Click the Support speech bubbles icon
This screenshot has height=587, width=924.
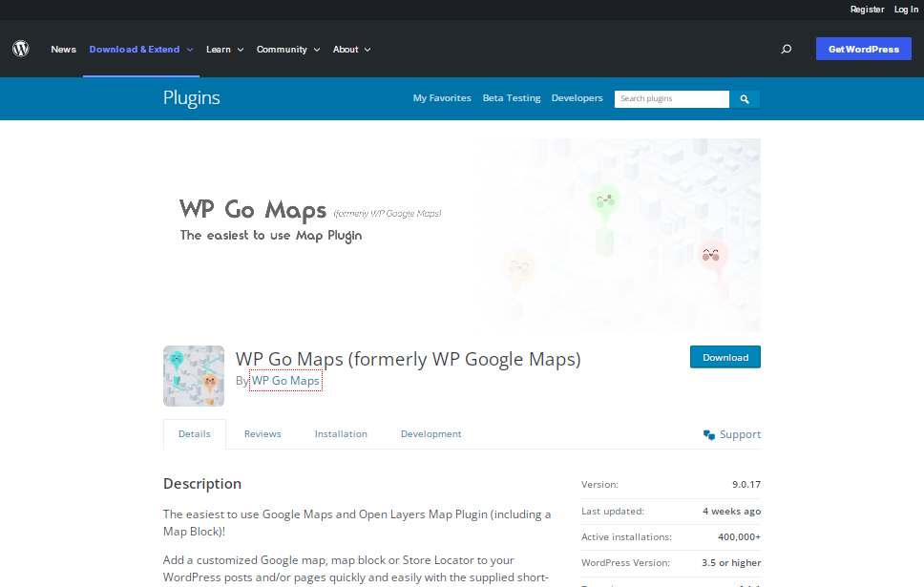[709, 435]
